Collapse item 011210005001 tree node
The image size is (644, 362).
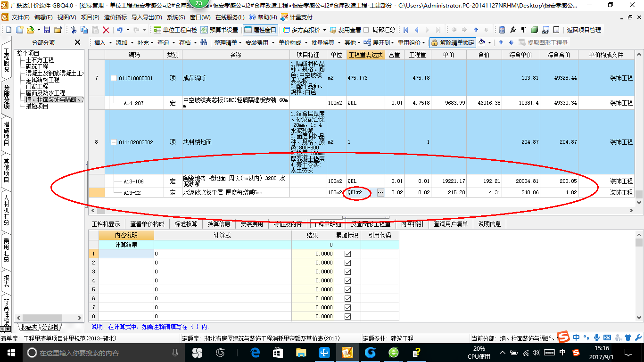coord(113,78)
